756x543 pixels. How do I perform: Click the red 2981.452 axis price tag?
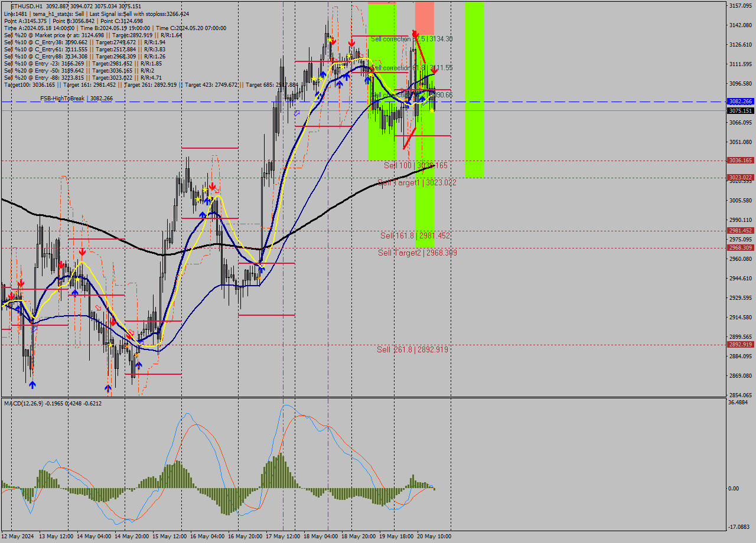(740, 231)
